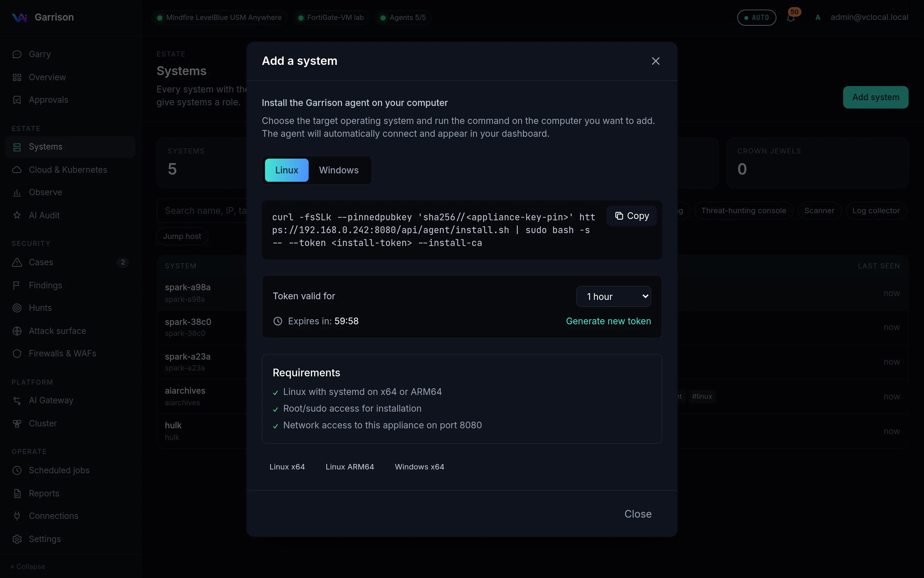Screen dimensions: 924x578
Task: Click the Close button in dialog footer
Action: coord(637,514)
